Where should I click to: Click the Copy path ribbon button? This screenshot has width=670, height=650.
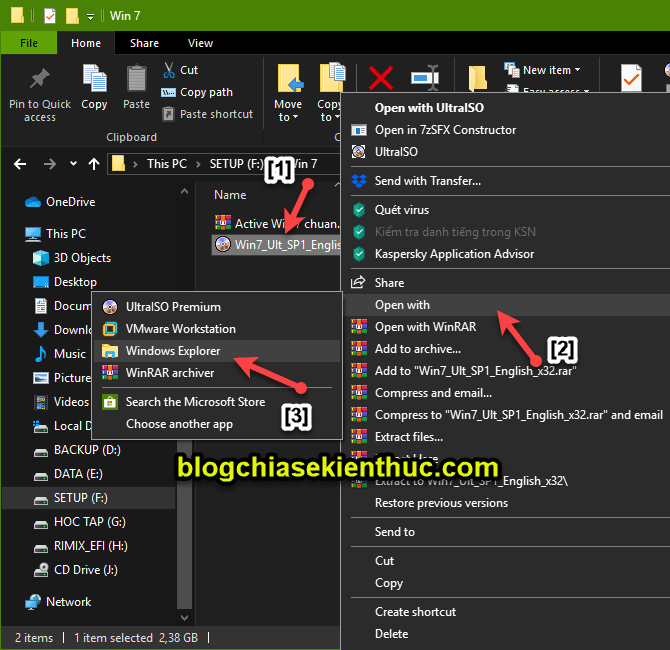coord(197,92)
